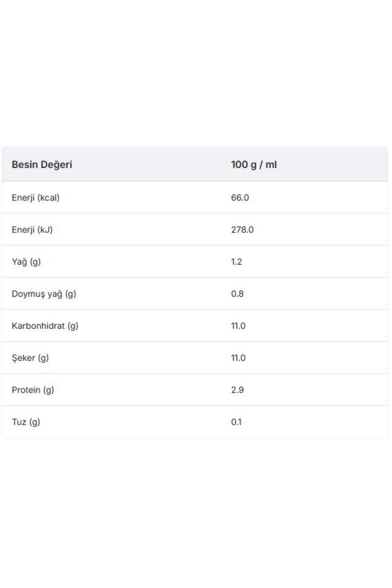This screenshot has width=392, height=588.
Task: Select the Tuz (g) row label
Action: coord(26,422)
